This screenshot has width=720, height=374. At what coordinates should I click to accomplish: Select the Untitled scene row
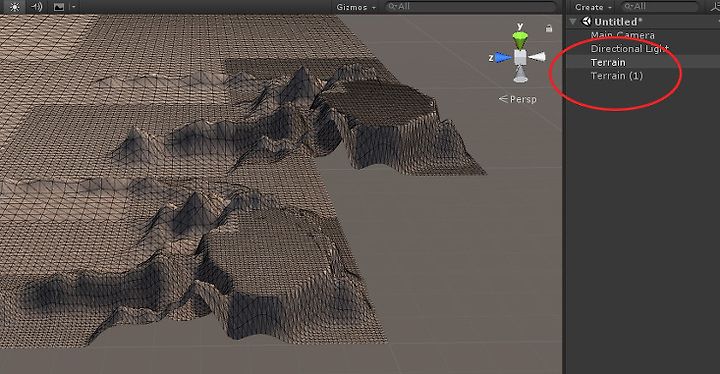pyautogui.click(x=643, y=22)
